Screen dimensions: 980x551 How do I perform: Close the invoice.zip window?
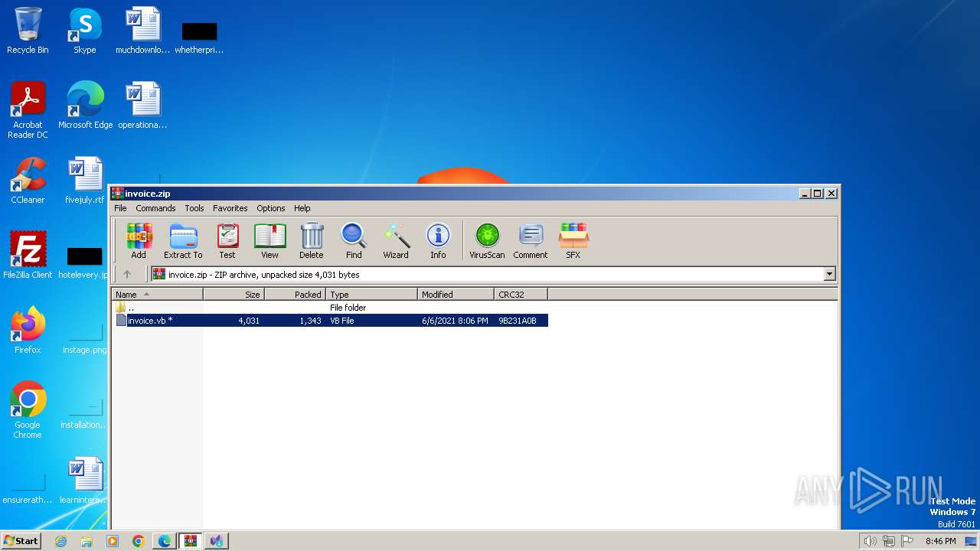click(831, 194)
